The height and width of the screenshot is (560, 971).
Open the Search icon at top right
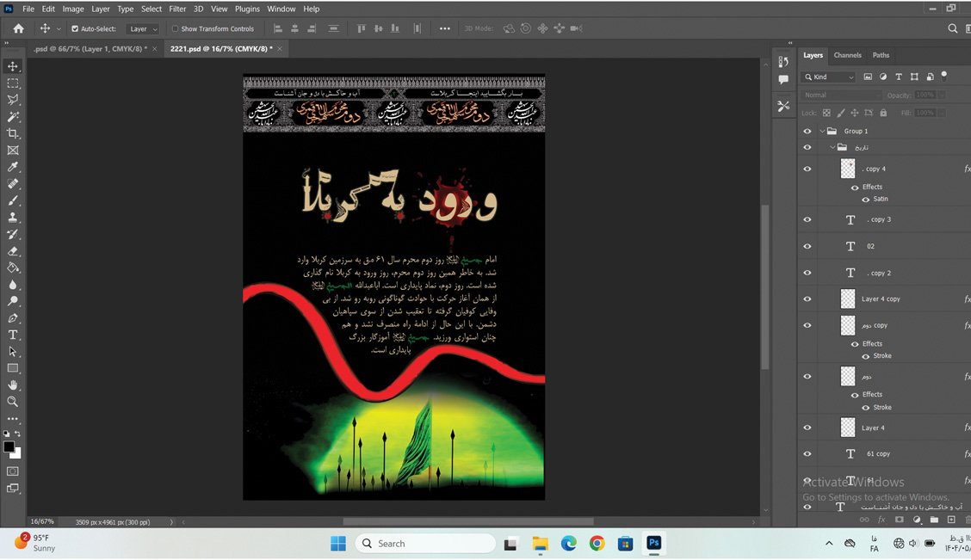952,28
